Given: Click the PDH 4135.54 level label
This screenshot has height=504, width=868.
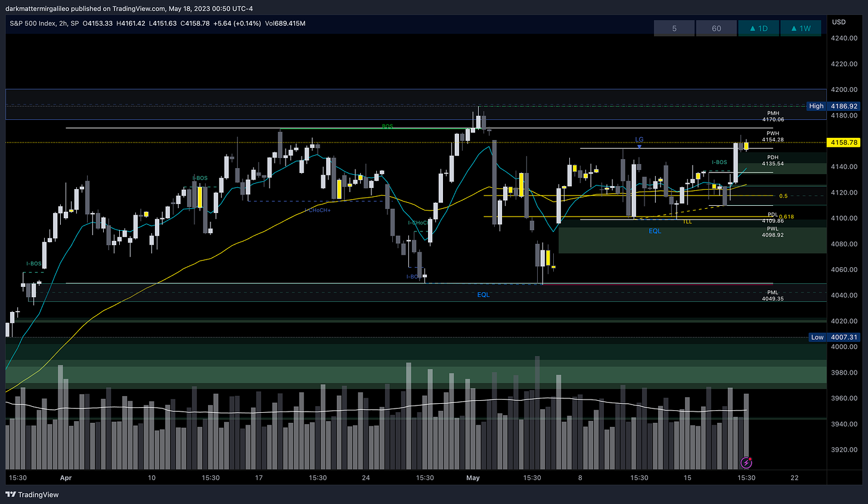Looking at the screenshot, I should pos(773,160).
